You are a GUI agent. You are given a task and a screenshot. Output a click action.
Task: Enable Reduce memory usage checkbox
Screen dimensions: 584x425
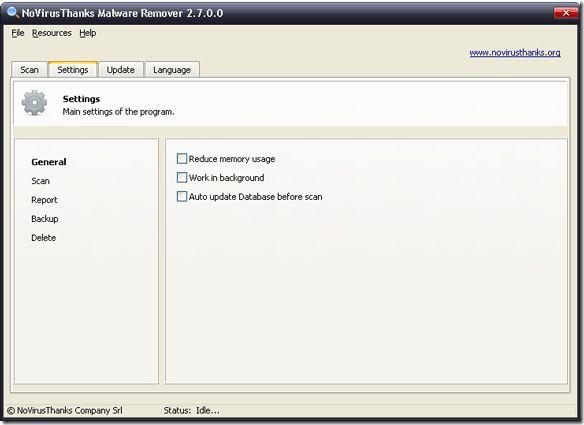(x=182, y=159)
